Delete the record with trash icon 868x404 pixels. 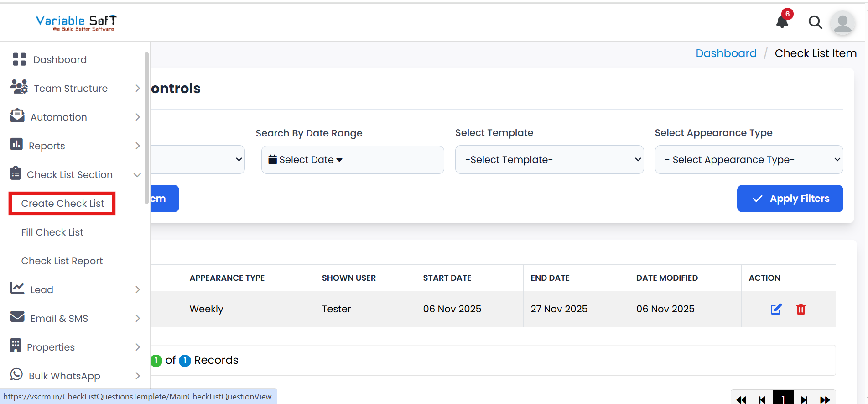[800, 309]
